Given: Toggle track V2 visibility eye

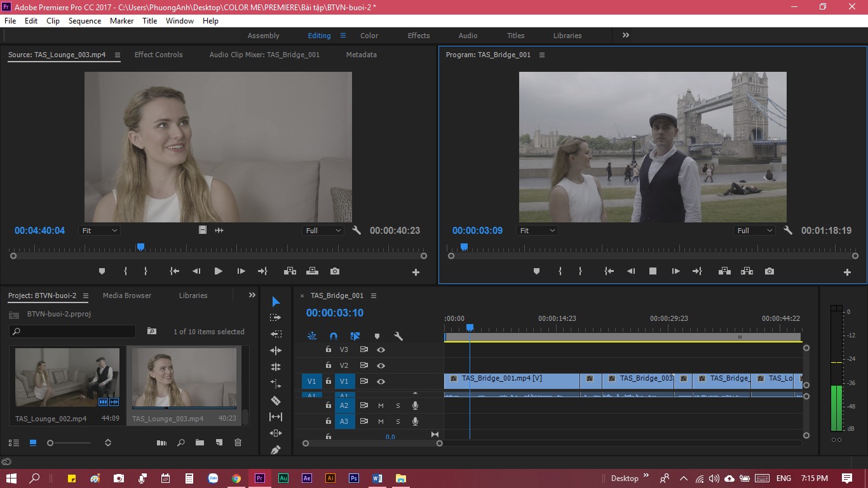Looking at the screenshot, I should click(381, 365).
